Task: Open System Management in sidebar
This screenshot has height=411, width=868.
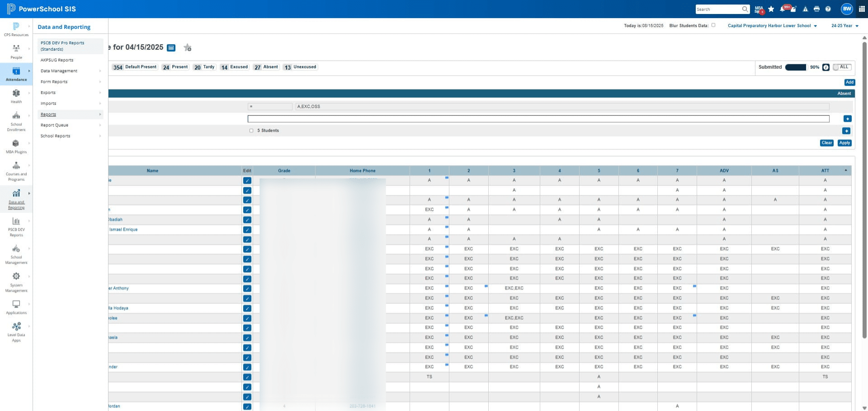Action: pos(16,282)
